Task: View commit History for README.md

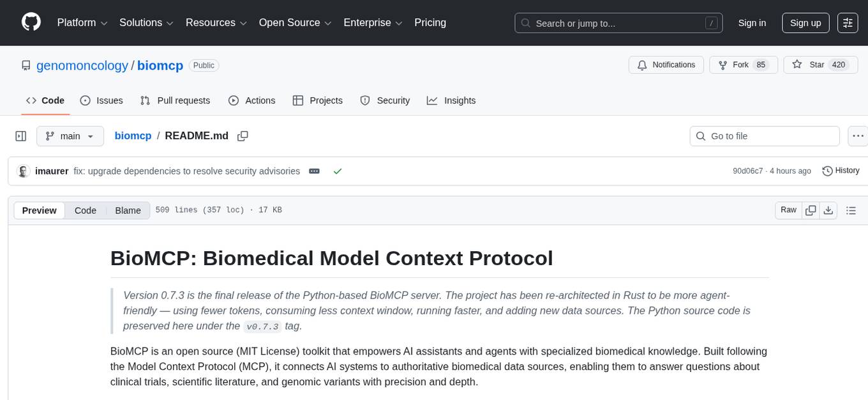Action: point(841,171)
